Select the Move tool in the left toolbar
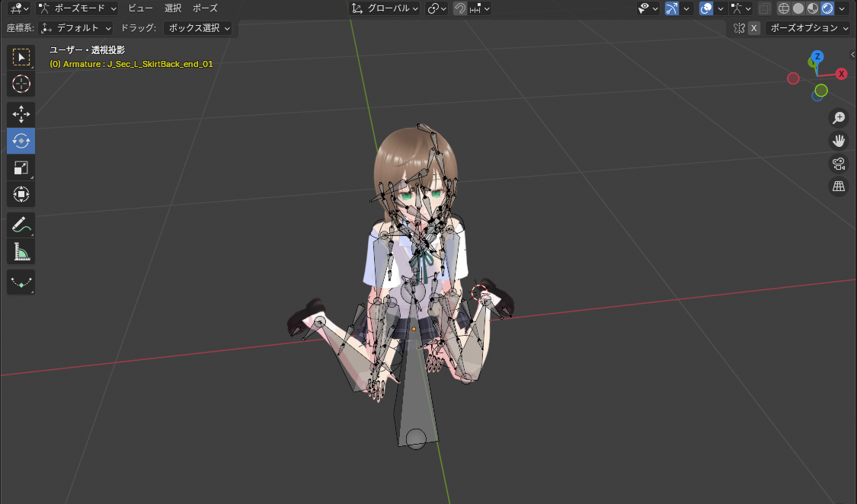 pos(21,114)
